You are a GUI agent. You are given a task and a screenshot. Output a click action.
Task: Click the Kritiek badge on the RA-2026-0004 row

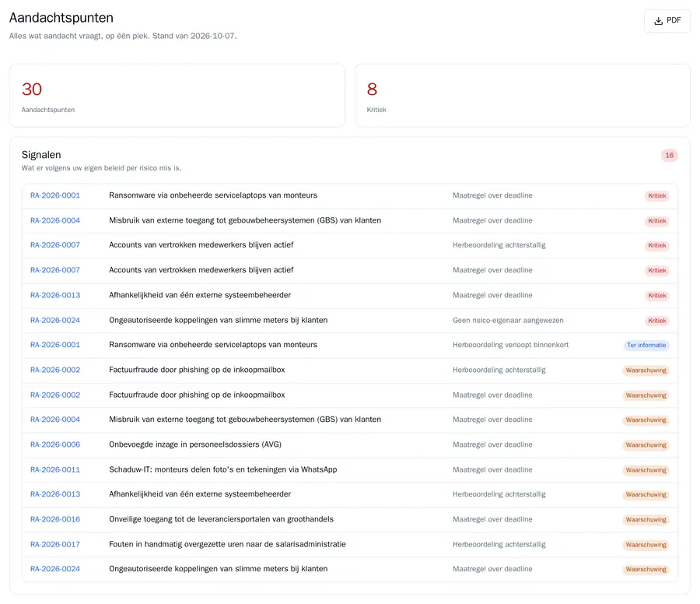tap(657, 221)
